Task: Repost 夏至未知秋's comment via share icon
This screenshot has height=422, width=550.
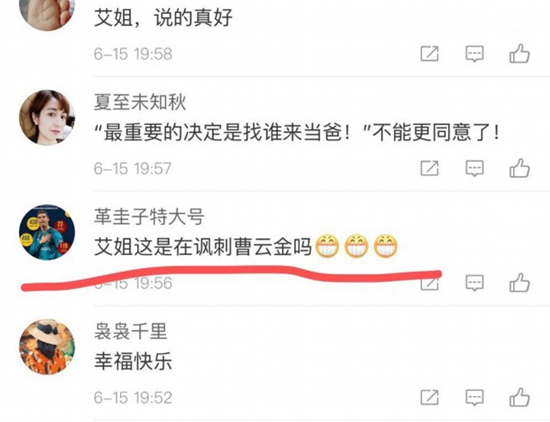Action: (x=430, y=168)
